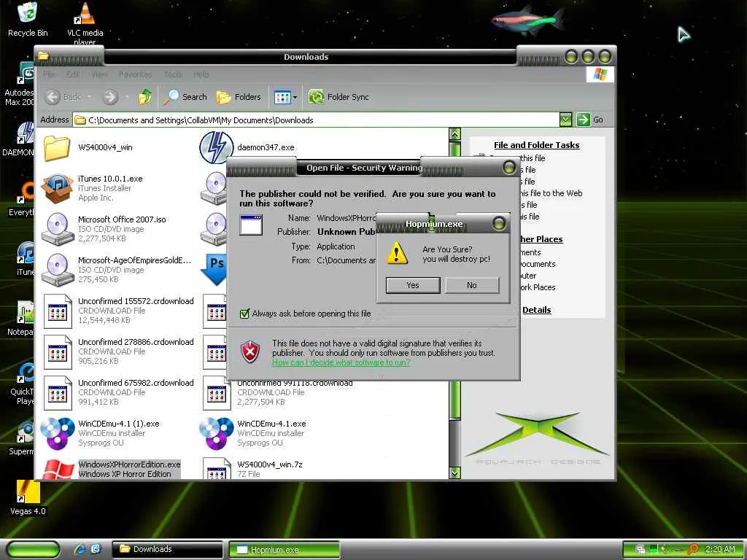Collapse the Details section in the side pane
This screenshot has height=560, width=747.
[x=536, y=310]
